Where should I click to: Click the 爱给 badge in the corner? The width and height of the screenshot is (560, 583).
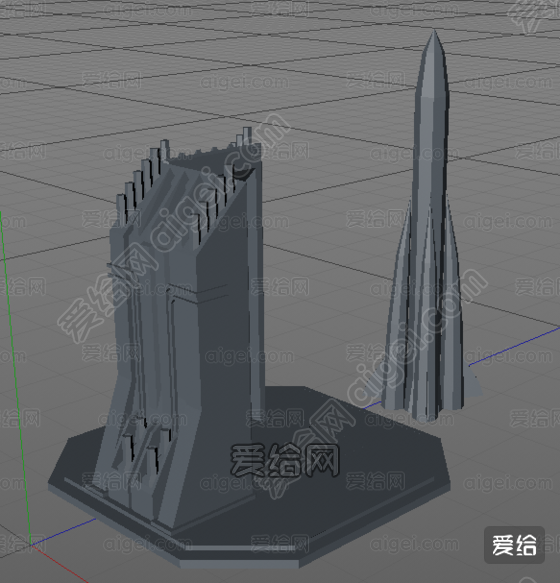(514, 545)
